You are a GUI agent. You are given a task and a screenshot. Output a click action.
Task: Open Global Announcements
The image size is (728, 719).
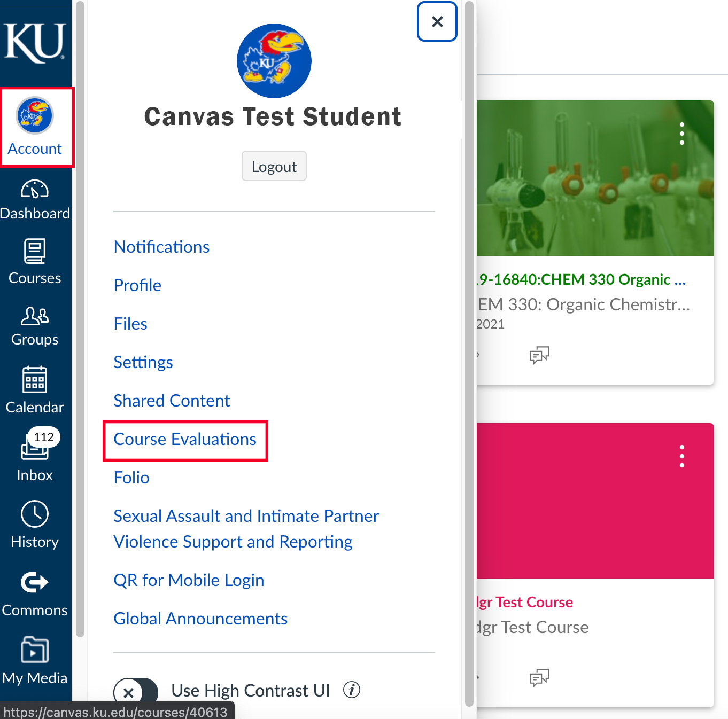click(200, 619)
